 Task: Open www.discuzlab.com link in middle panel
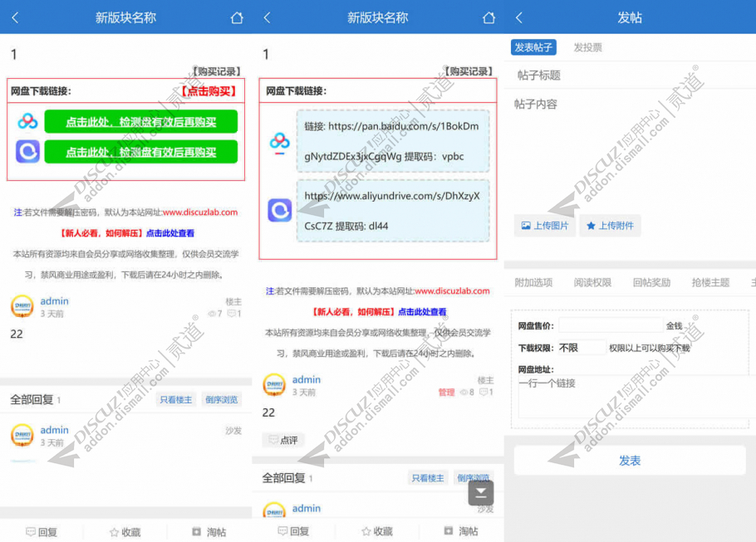coord(452,291)
